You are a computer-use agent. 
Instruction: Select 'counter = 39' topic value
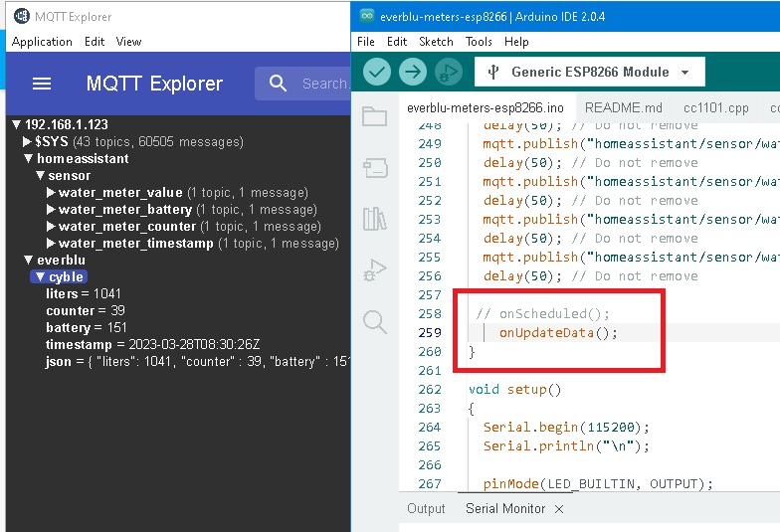(x=86, y=310)
